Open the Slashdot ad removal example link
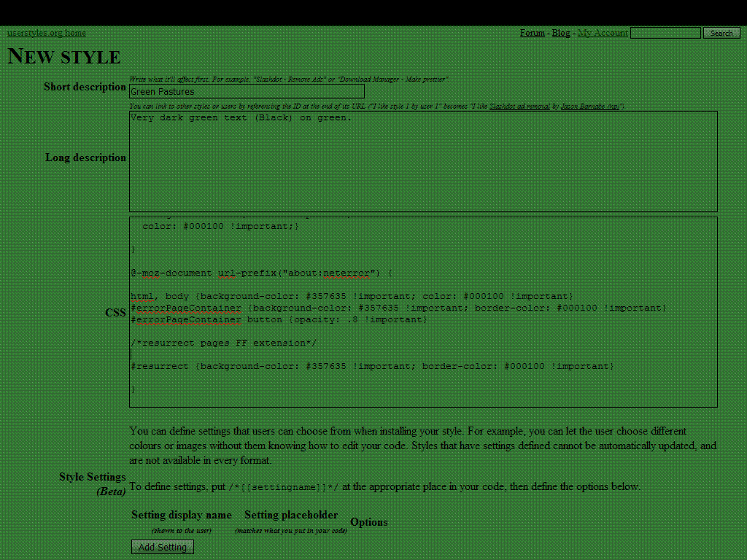Screen dimensions: 747x560 (x=519, y=106)
